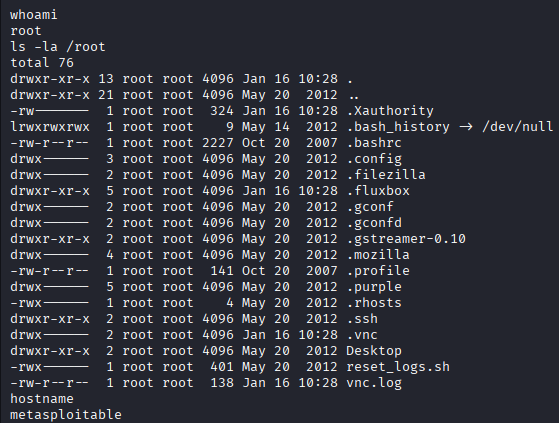Click the Desktop directory name

374,351
